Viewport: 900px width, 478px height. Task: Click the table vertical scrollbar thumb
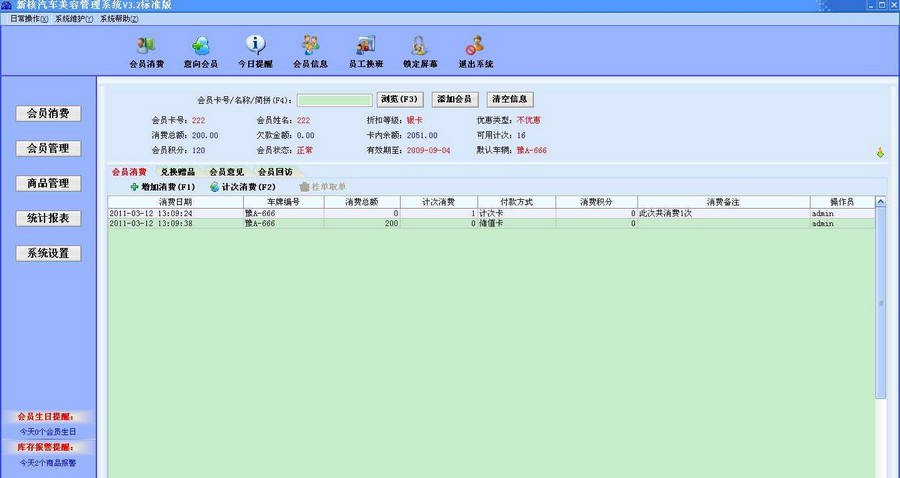click(x=880, y=303)
